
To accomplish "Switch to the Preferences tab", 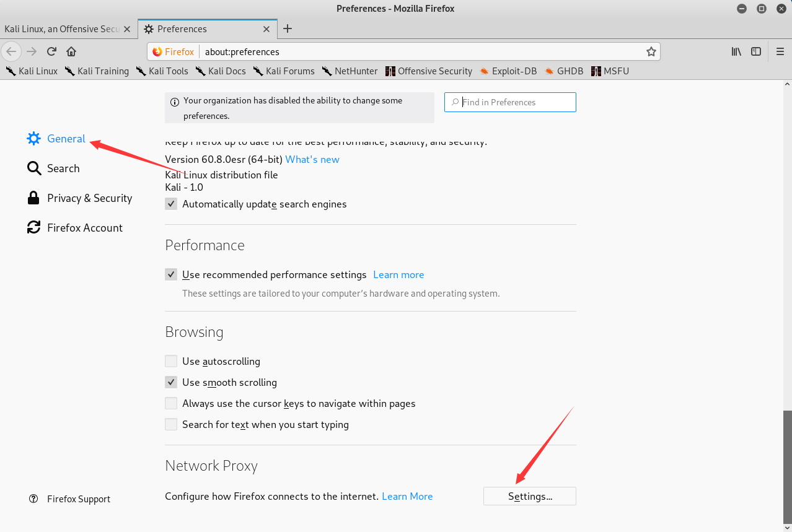I will [x=207, y=29].
